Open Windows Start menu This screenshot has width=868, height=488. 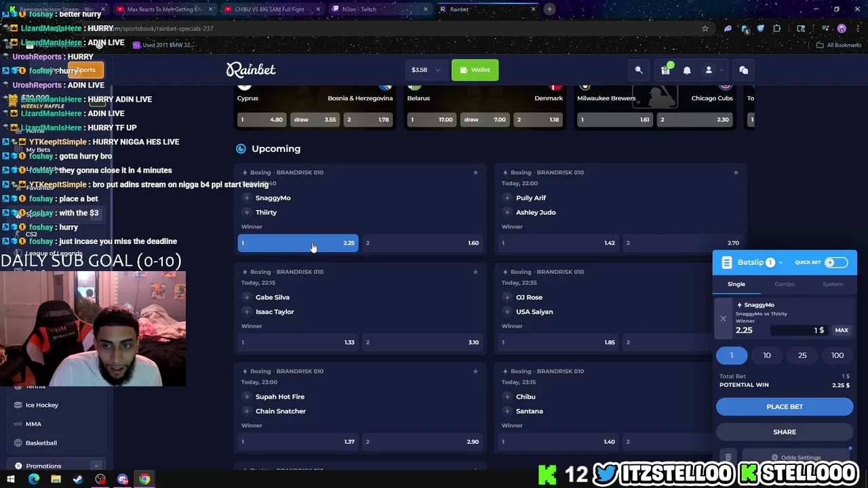point(11,479)
